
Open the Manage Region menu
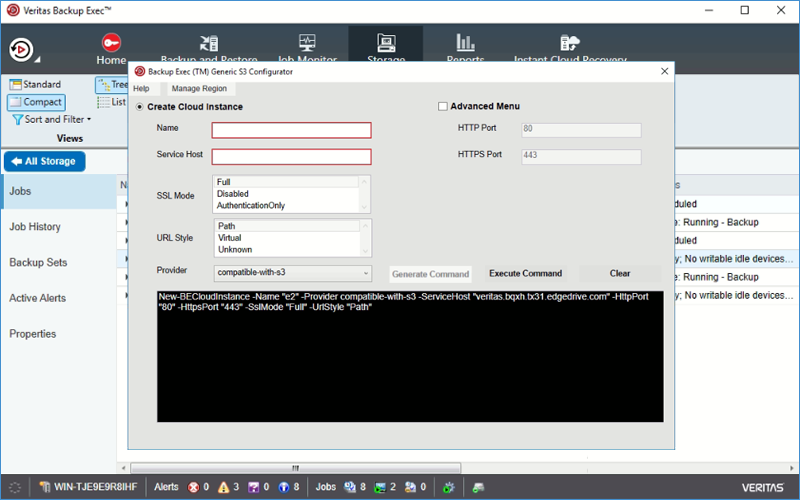coord(199,88)
